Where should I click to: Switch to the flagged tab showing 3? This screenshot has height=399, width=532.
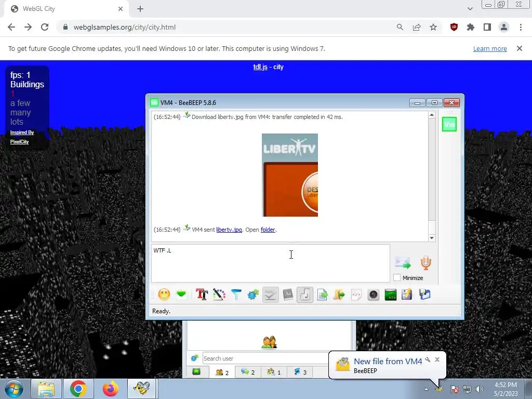[x=300, y=372]
